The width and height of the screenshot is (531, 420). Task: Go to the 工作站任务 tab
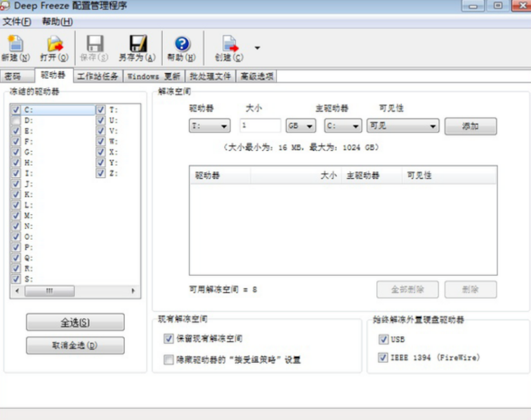coord(98,76)
